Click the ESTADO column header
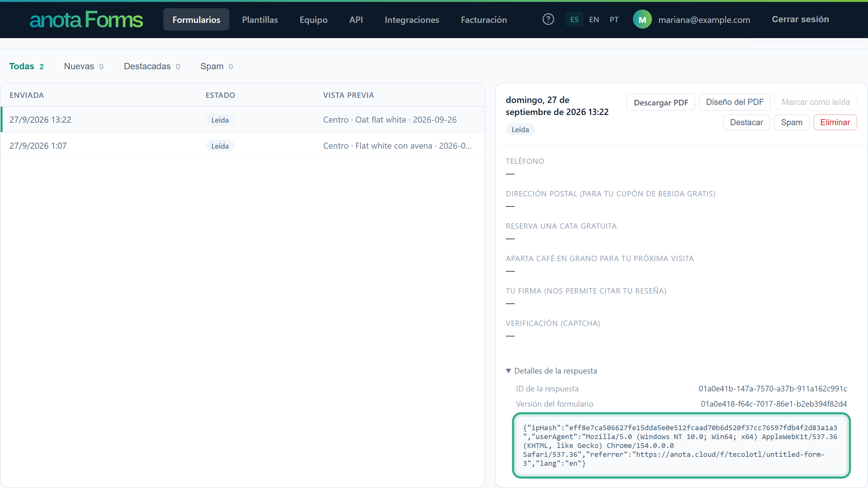Image resolution: width=868 pixels, height=488 pixels. point(220,95)
